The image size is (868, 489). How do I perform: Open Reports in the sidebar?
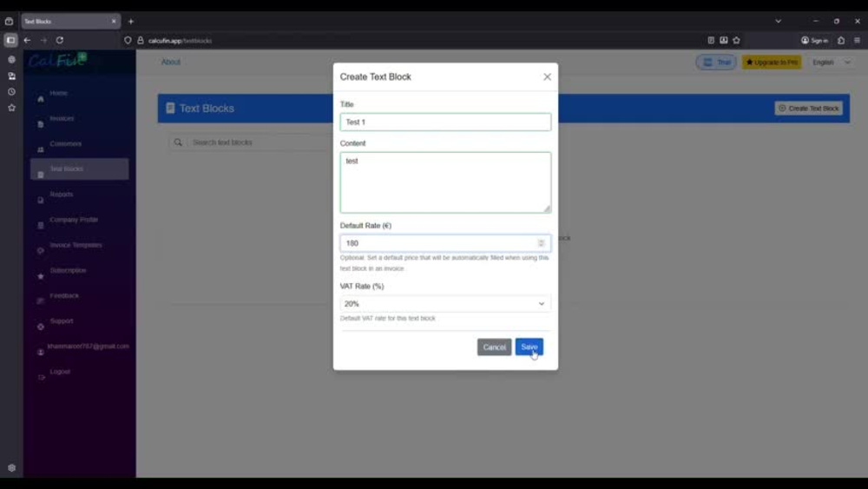(61, 195)
